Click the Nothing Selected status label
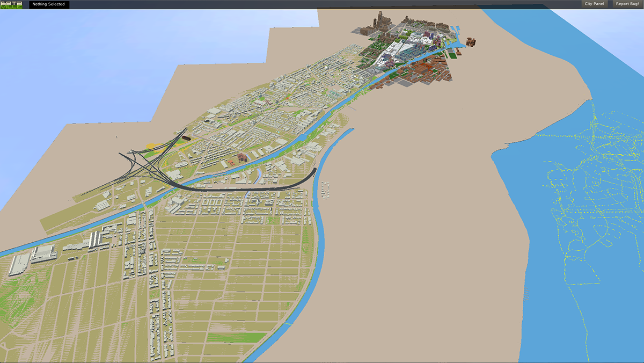 [x=49, y=4]
